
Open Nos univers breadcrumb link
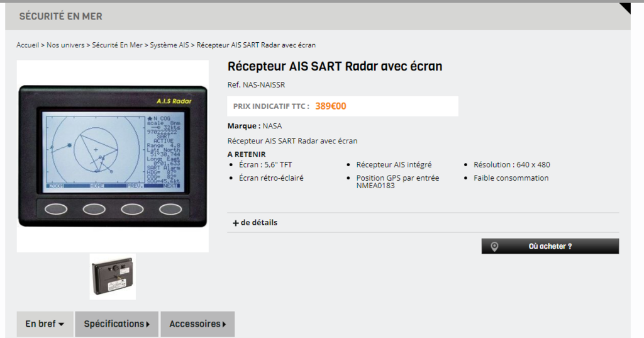(65, 45)
